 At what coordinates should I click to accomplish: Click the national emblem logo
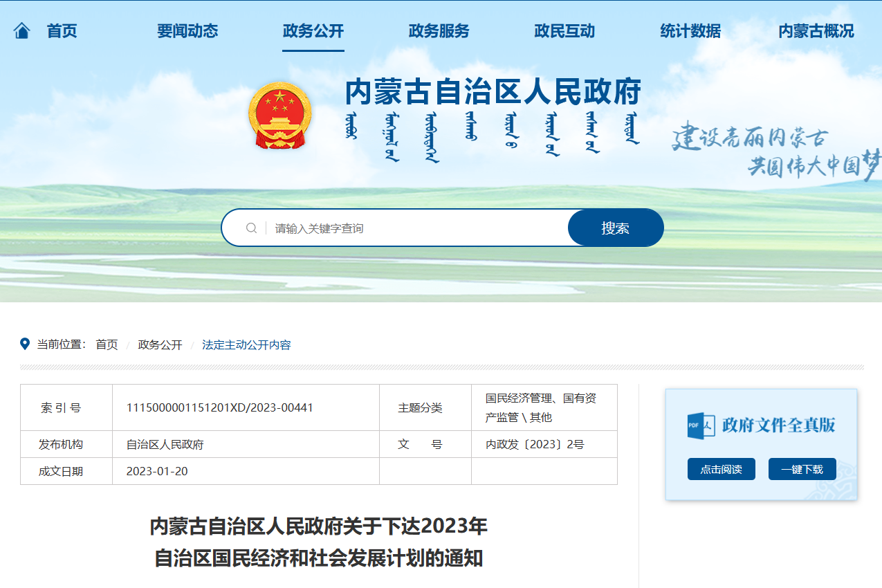(x=280, y=115)
